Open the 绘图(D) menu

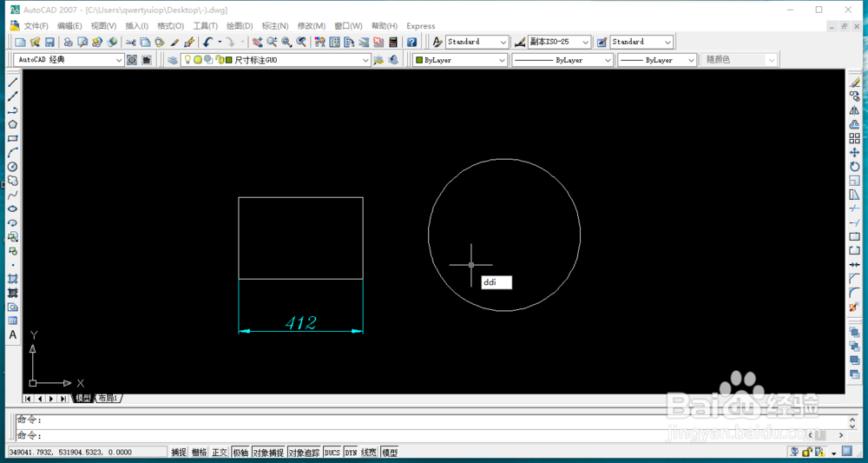click(x=240, y=26)
